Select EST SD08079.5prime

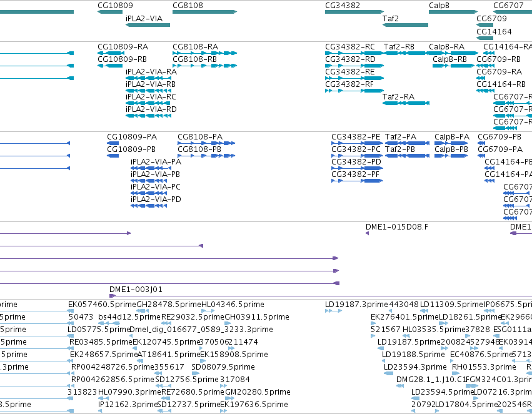(196, 373)
